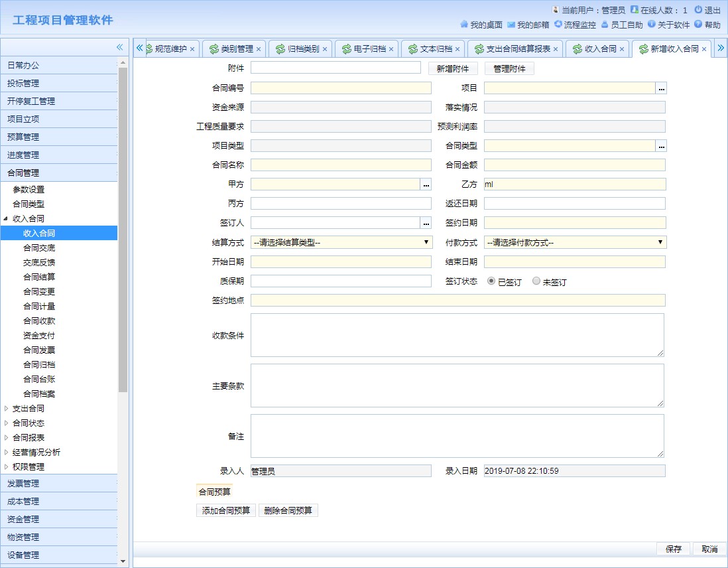
Task: Click refresh icon on 电子归档 tab
Action: click(346, 49)
